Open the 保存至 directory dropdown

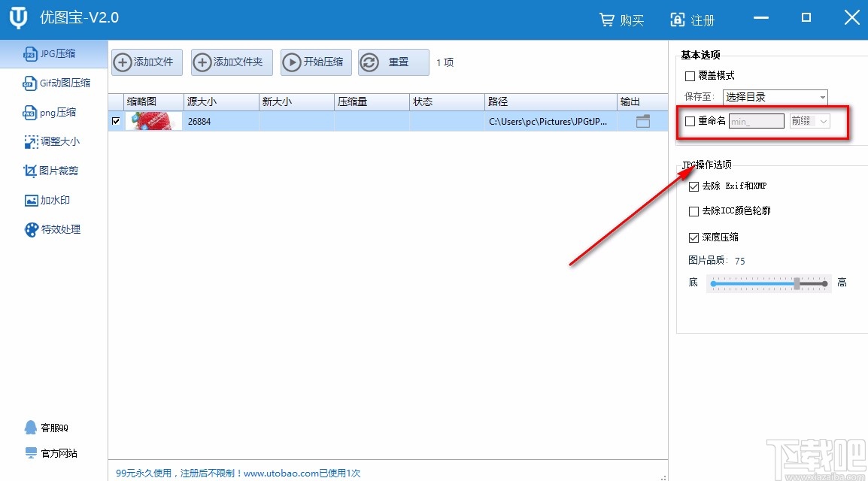tap(775, 96)
